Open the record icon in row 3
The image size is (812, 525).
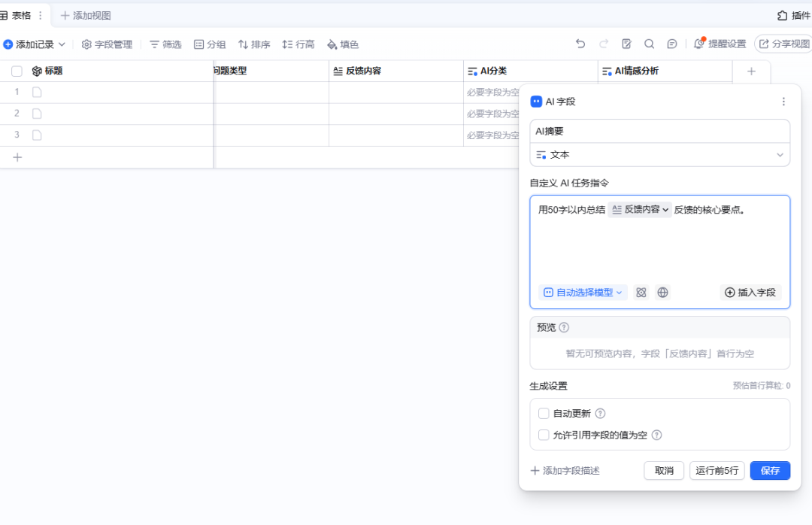[37, 135]
